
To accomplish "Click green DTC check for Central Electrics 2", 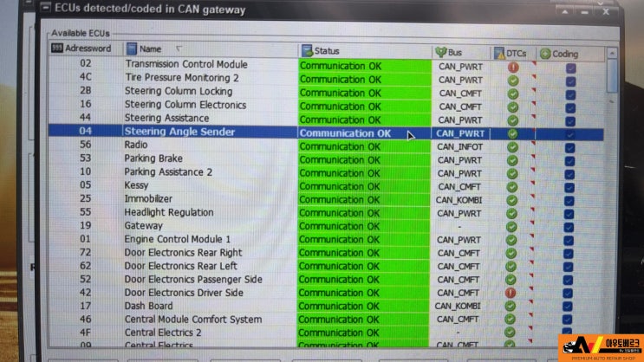I will point(510,332).
